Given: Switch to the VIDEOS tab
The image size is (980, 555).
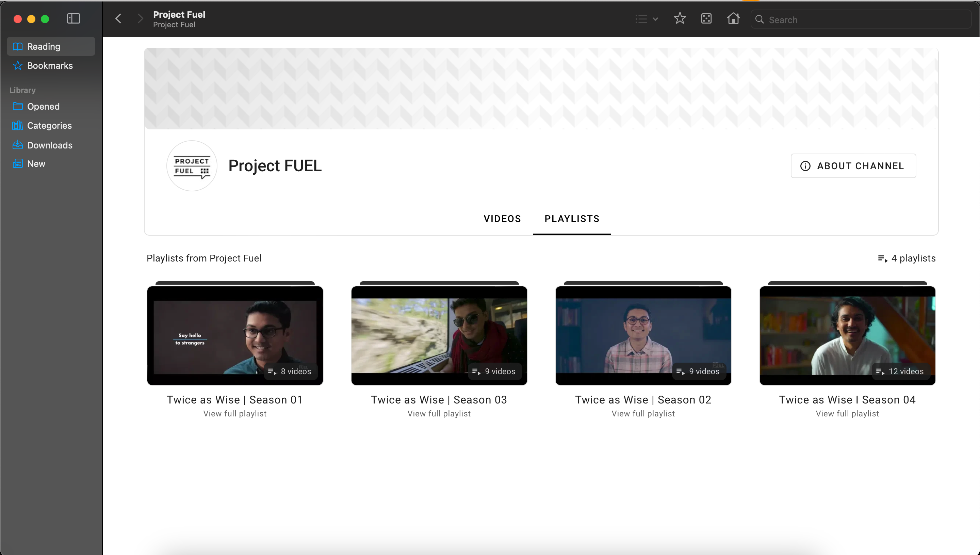Looking at the screenshot, I should pyautogui.click(x=502, y=218).
